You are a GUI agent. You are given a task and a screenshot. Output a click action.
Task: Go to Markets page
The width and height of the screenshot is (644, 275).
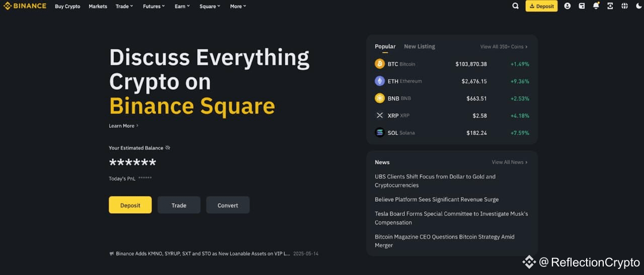[x=98, y=6]
